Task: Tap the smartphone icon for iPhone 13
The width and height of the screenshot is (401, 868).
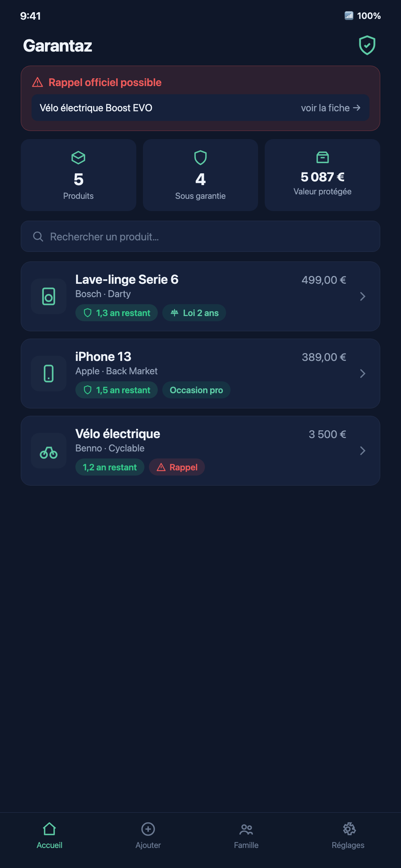Action: point(49,374)
